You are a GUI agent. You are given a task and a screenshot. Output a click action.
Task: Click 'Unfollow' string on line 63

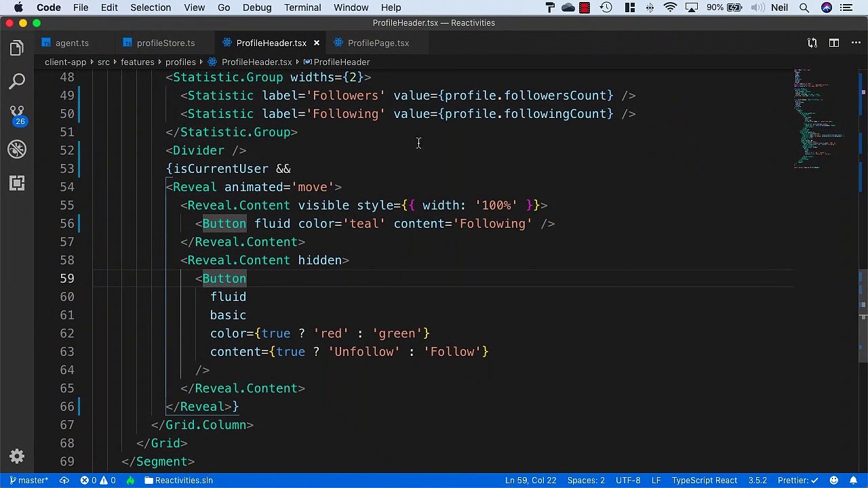pyautogui.click(x=364, y=352)
